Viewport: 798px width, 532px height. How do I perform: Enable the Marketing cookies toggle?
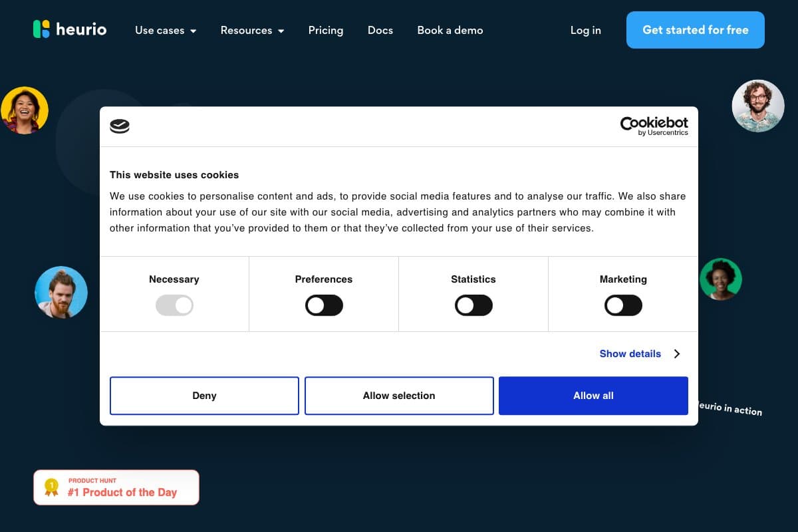(x=623, y=305)
